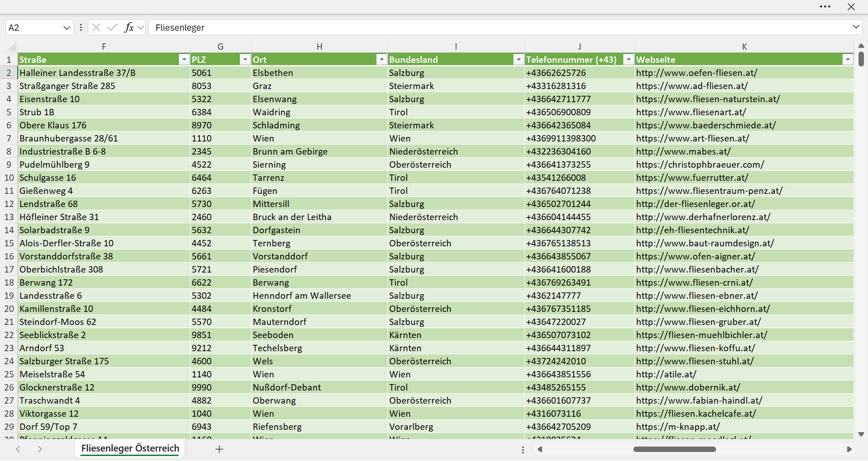The image size is (868, 461).
Task: Click the Insert Function fx icon
Action: tap(129, 28)
